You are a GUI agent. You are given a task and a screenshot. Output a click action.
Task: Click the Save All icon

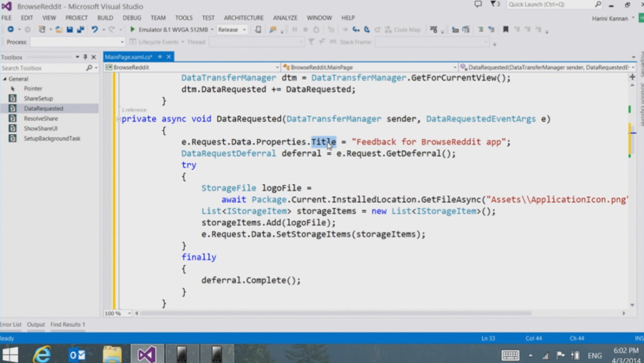click(80, 30)
